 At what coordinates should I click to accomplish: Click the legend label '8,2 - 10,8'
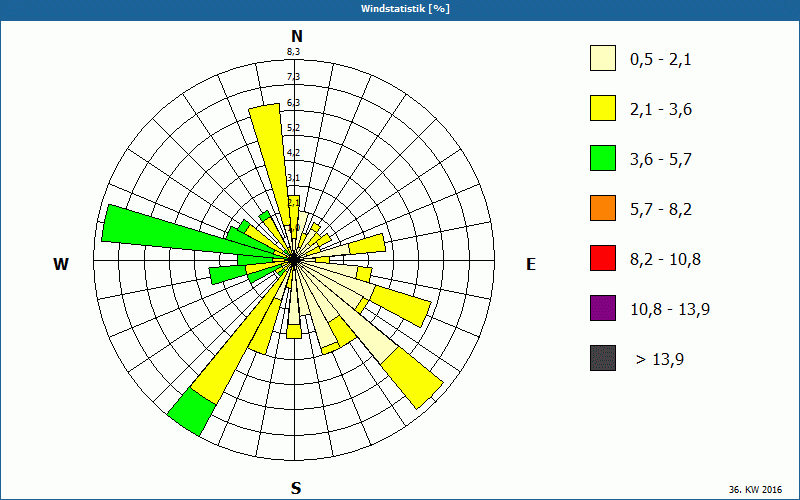pos(665,260)
